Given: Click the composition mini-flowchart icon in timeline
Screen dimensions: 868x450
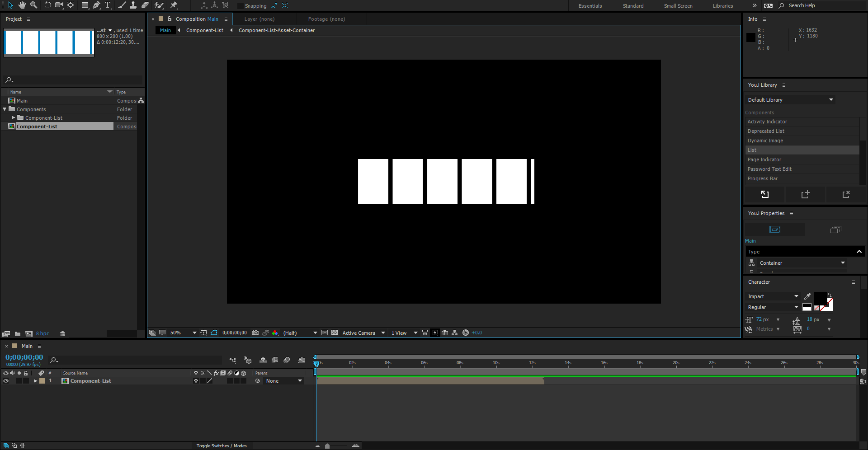Looking at the screenshot, I should coord(232,360).
